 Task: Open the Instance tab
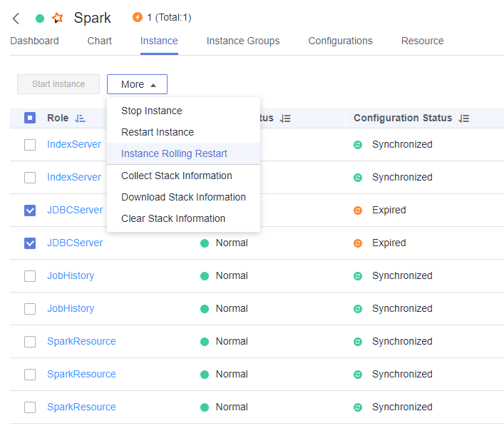tap(159, 41)
